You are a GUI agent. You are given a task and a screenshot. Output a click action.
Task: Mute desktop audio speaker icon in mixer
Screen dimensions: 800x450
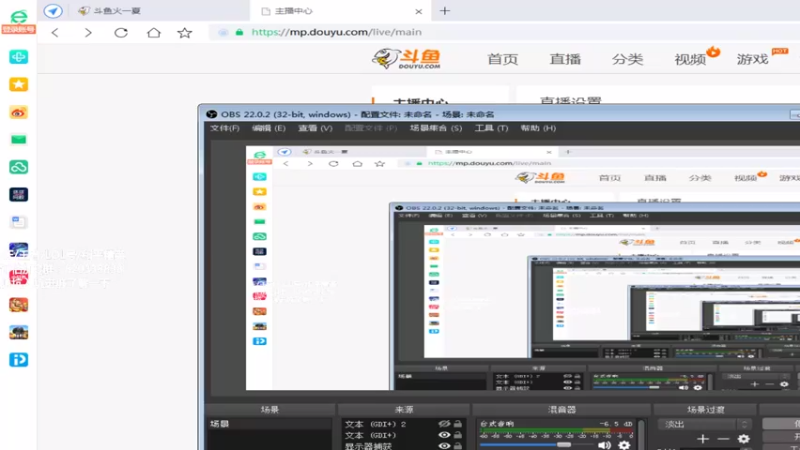(604, 445)
